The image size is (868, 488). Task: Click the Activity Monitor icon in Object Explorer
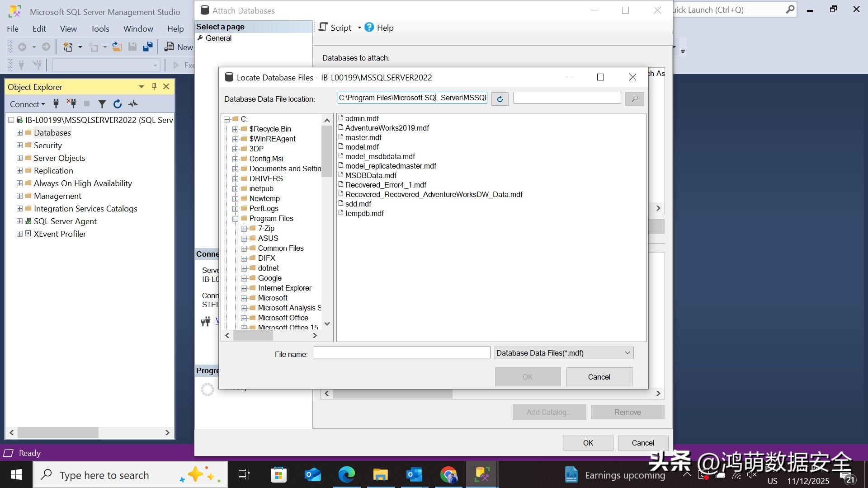pyautogui.click(x=133, y=104)
